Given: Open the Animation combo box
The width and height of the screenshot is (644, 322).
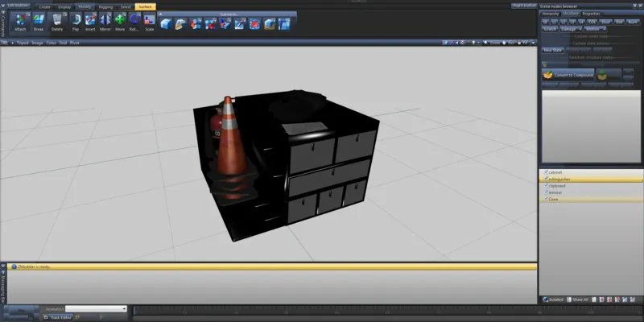Looking at the screenshot, I should coord(96,308).
